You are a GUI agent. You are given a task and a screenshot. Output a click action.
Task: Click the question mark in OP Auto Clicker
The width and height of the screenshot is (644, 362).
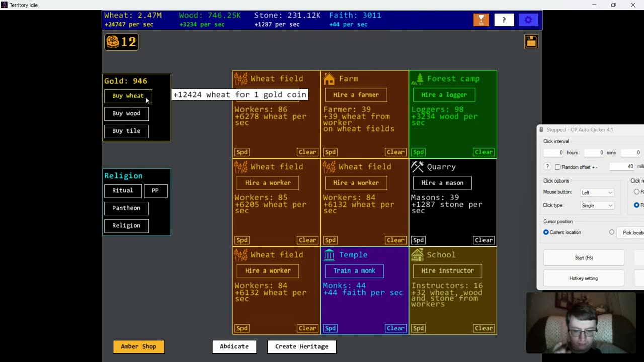click(547, 167)
